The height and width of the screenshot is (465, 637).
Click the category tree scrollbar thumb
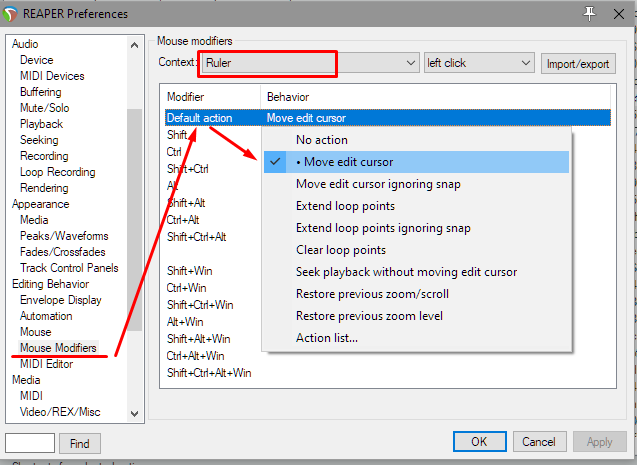coord(134,219)
